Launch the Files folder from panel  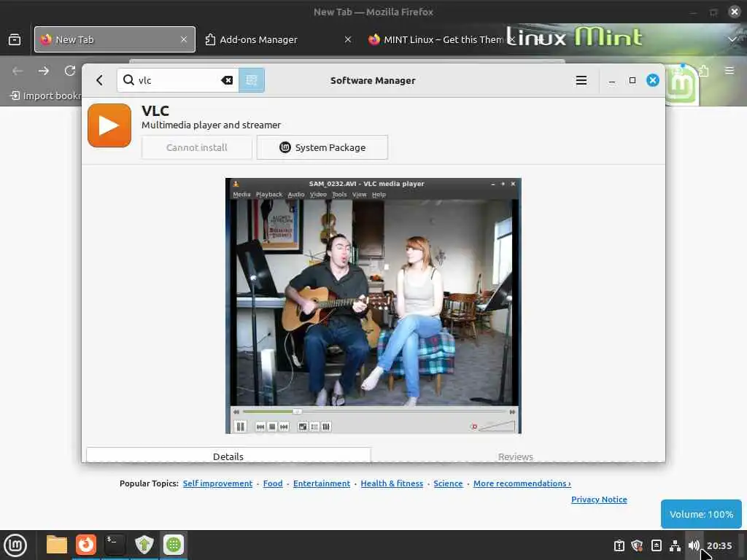pos(57,545)
